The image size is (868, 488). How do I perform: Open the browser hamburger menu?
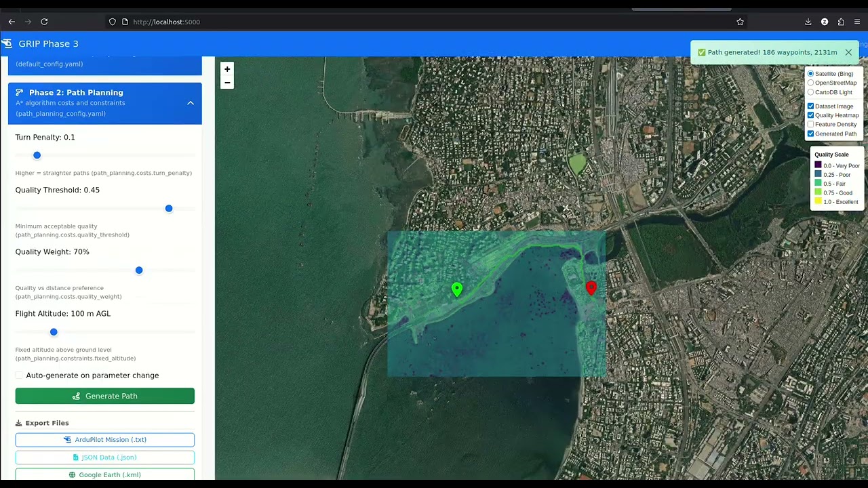pyautogui.click(x=857, y=22)
